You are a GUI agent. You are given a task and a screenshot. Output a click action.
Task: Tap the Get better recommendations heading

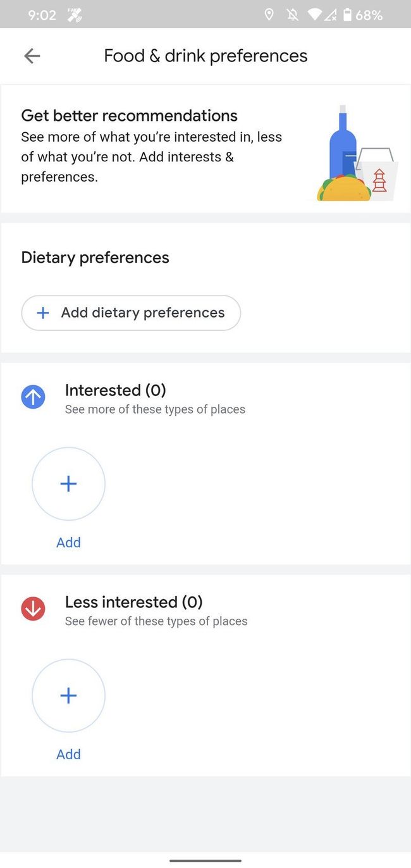click(129, 115)
